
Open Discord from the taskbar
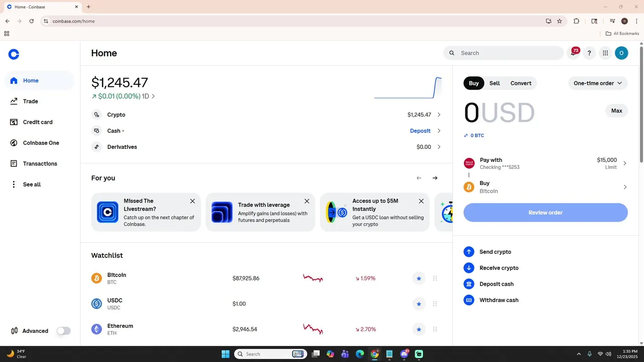point(405,354)
